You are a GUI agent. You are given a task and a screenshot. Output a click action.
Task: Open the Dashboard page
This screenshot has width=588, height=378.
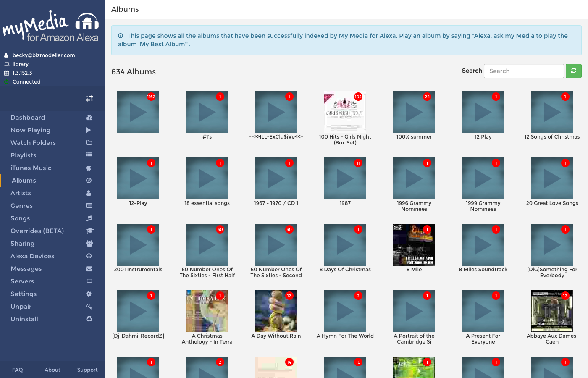(x=28, y=117)
